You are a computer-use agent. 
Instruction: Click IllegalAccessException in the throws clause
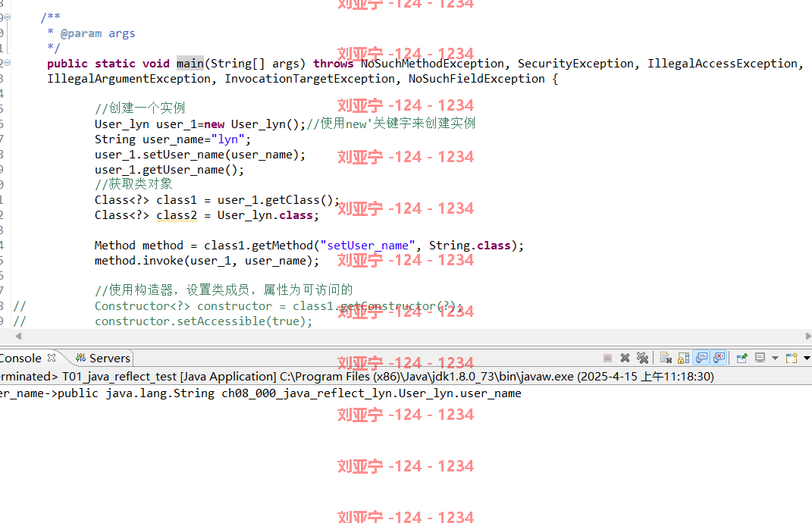[x=723, y=63]
